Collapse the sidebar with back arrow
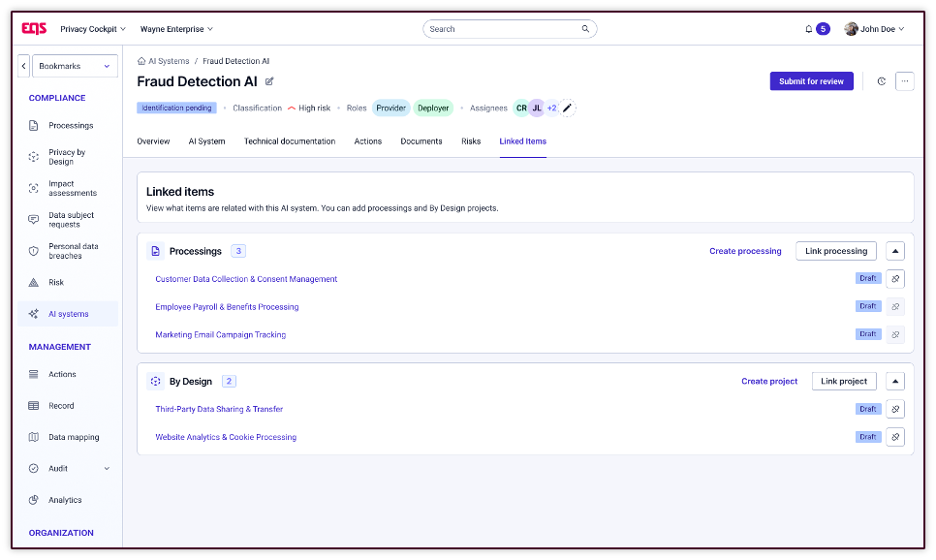 (x=24, y=66)
